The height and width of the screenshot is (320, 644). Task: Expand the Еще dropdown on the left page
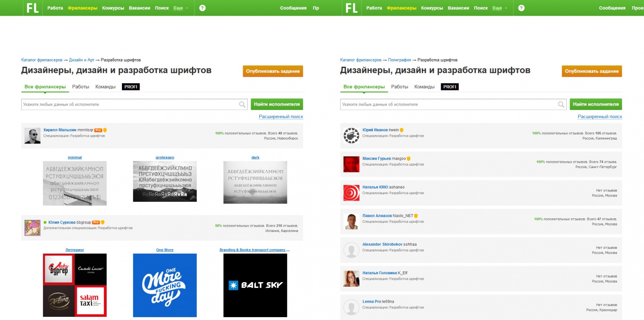[180, 8]
